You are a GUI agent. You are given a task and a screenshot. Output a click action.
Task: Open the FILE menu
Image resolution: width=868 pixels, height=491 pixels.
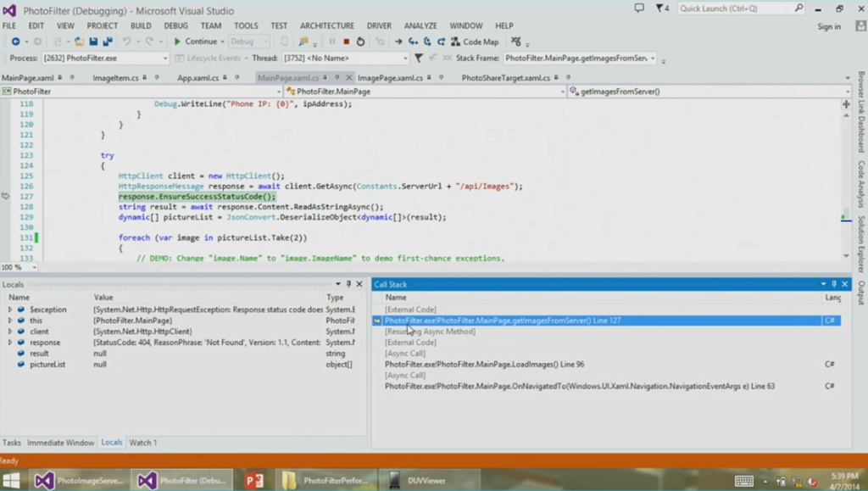(x=9, y=25)
